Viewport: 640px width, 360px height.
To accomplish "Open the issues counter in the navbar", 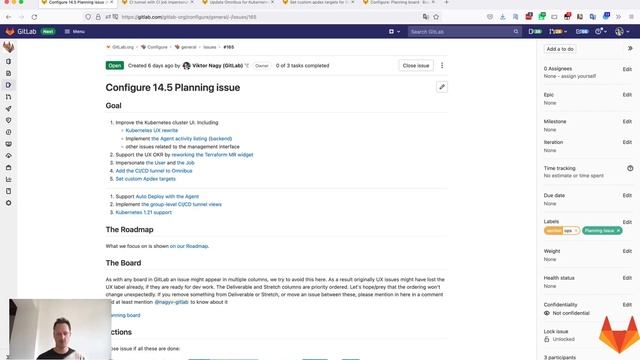I will (x=535, y=31).
